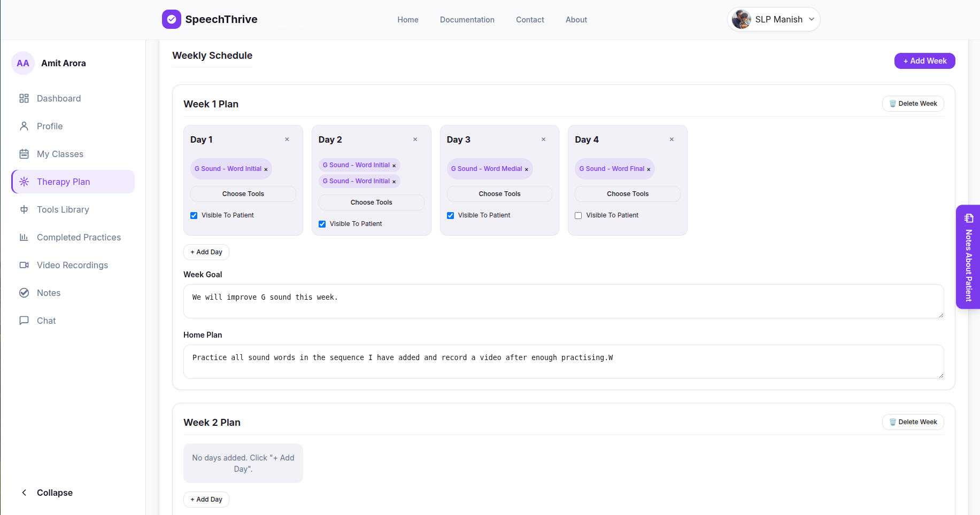
Task: Open the SLP Manish account dropdown
Action: click(x=774, y=19)
